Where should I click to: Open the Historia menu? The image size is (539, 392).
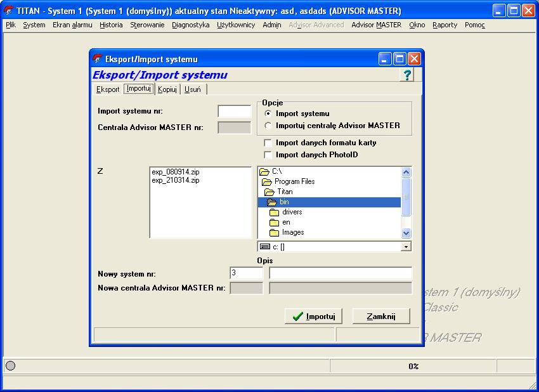pos(111,25)
